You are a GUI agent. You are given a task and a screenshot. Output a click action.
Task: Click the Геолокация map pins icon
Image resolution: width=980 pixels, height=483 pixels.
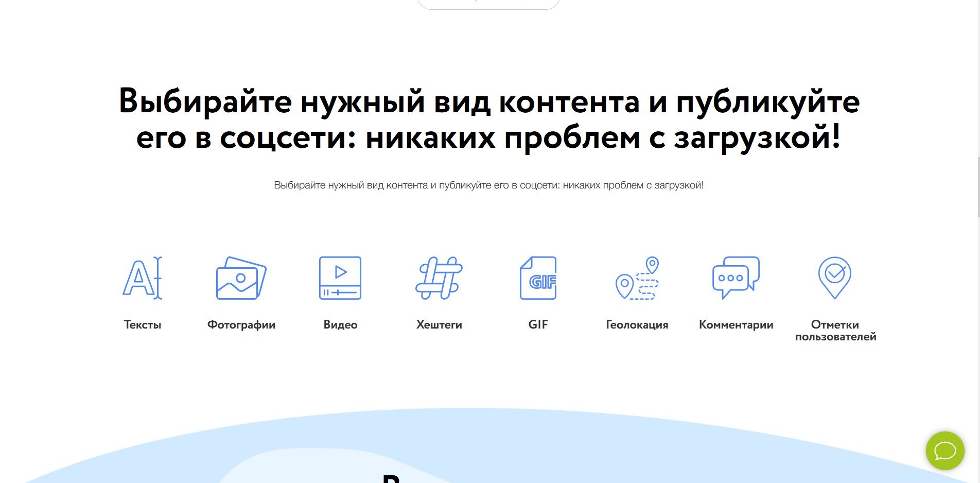pos(637,278)
